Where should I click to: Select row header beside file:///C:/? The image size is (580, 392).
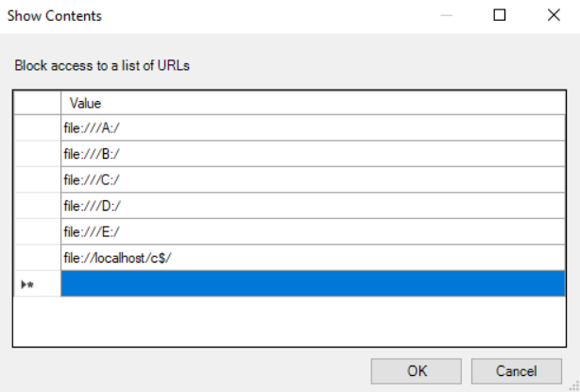pyautogui.click(x=38, y=179)
